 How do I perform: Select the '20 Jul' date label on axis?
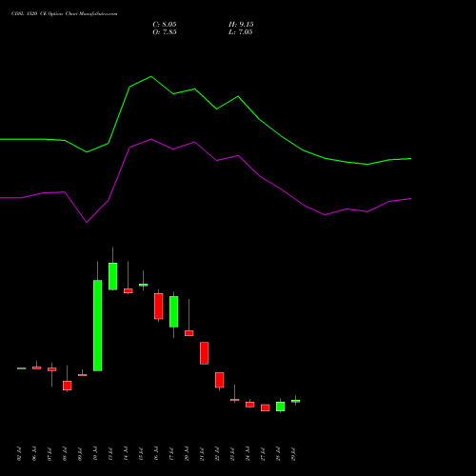click(x=187, y=454)
